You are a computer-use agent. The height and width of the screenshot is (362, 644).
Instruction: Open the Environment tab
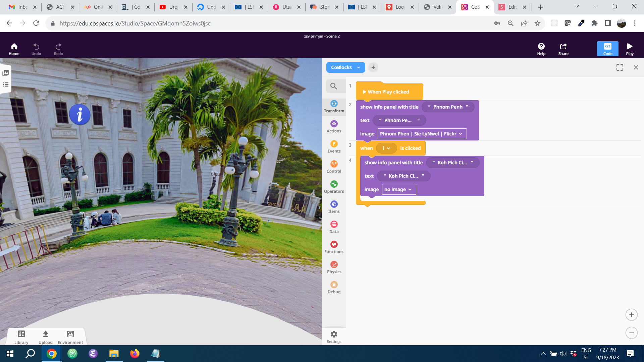(70, 337)
